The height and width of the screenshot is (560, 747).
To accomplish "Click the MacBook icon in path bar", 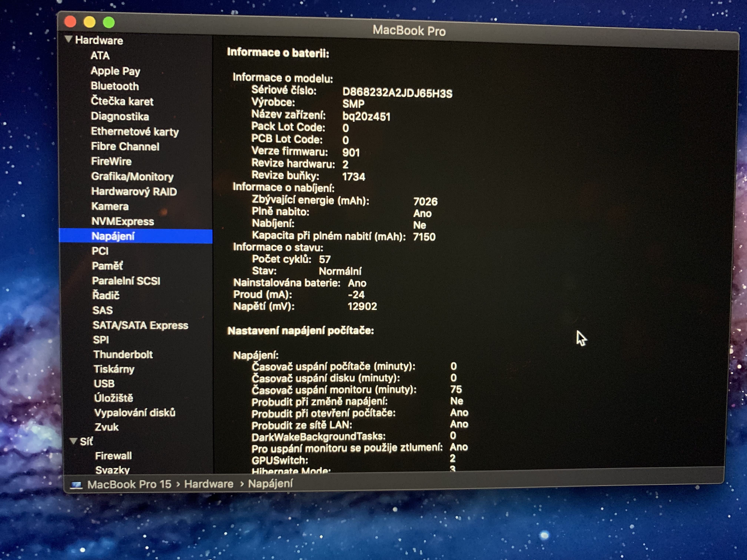I will pos(76,485).
